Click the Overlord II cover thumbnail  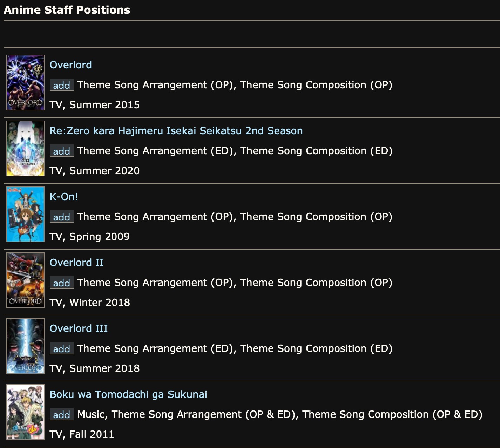pyautogui.click(x=26, y=280)
